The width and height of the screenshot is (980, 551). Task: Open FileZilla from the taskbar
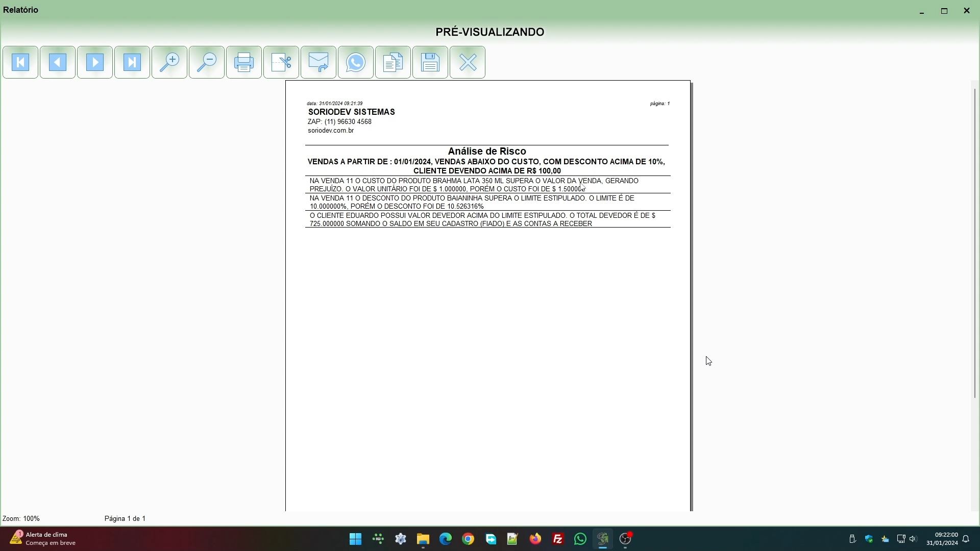[x=558, y=539]
